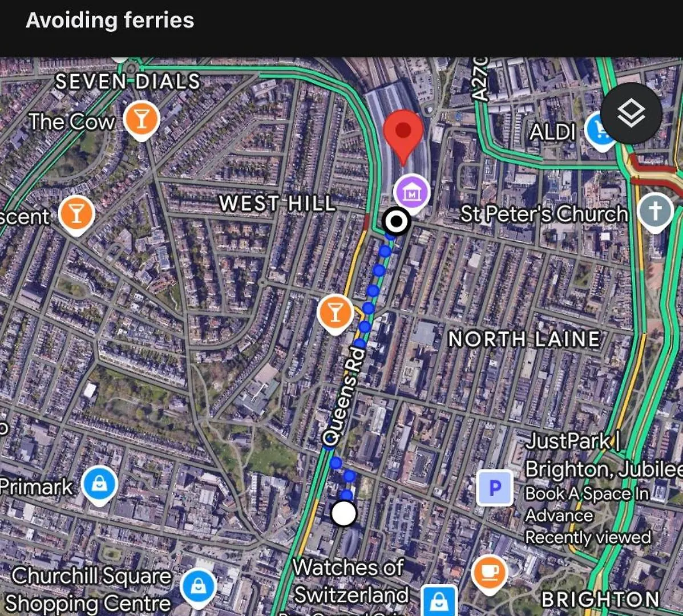Click the SEVEN DIALS area label

(x=128, y=82)
